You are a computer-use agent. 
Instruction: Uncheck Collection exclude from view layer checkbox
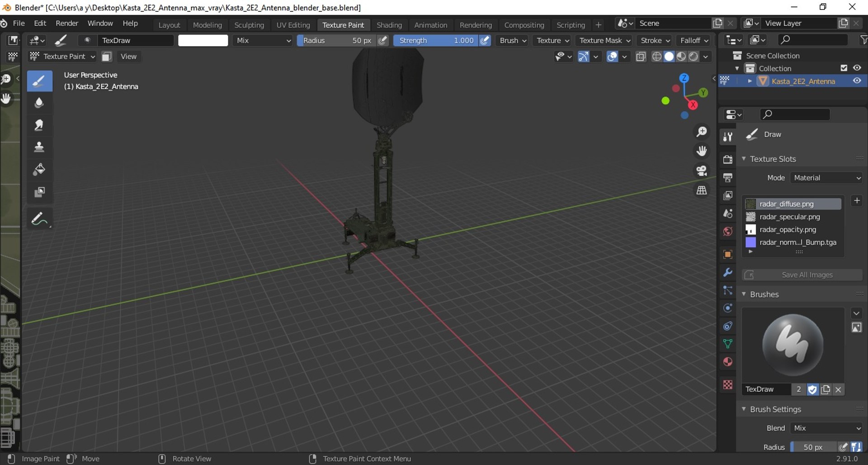point(844,68)
